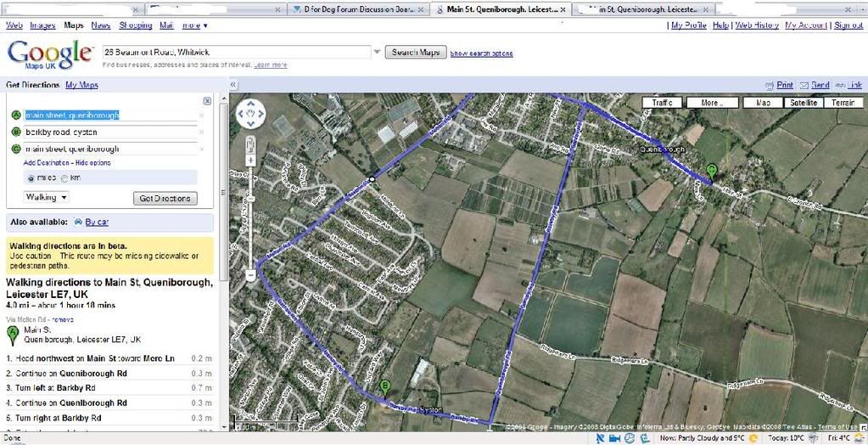Click the Get Directions button
The width and height of the screenshot is (868, 445).
(165, 199)
